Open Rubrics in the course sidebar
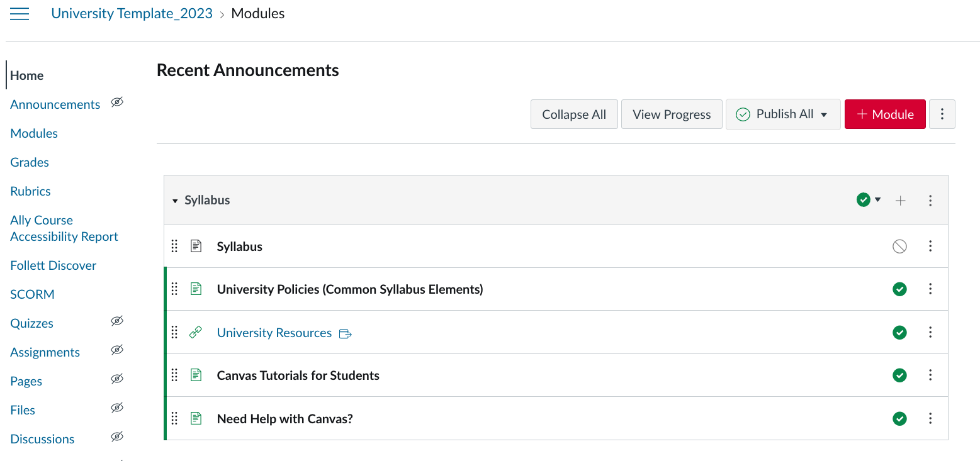Image resolution: width=980 pixels, height=461 pixels. click(x=30, y=191)
